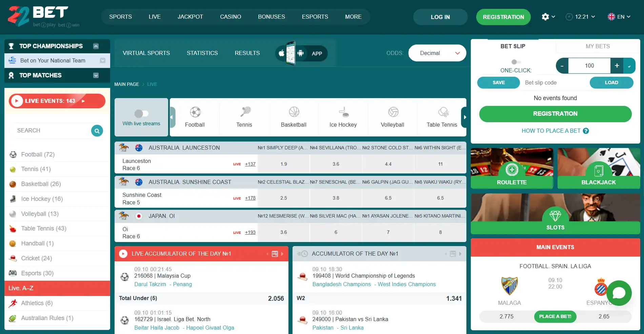The height and width of the screenshot is (334, 644).
Task: Pick the Volleyball icon in sports carousel
Action: (393, 112)
